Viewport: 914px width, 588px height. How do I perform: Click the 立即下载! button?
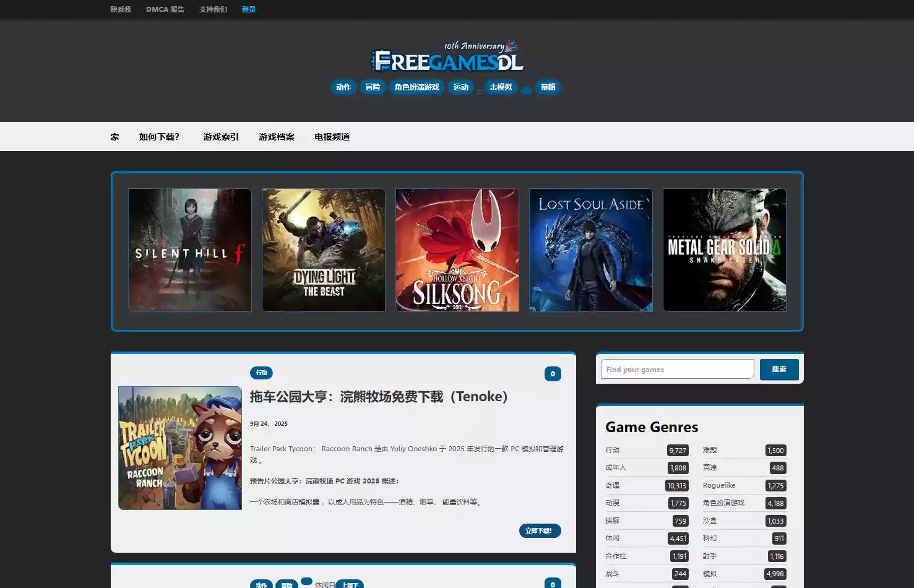(x=540, y=531)
